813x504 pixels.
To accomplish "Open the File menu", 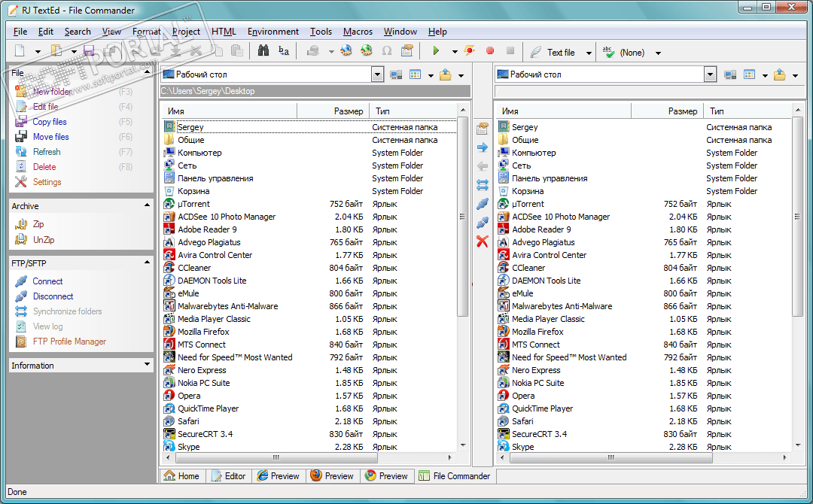I will click(x=20, y=32).
